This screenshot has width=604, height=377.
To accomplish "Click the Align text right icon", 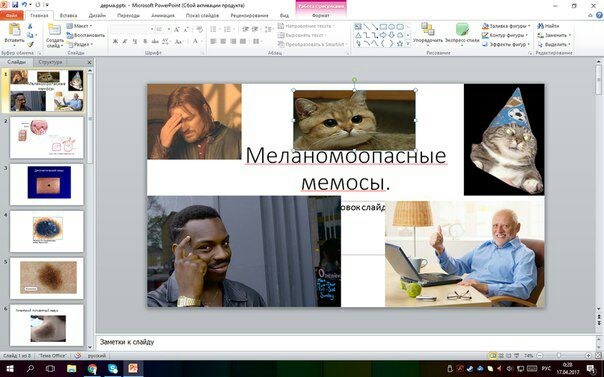I will pyautogui.click(x=233, y=41).
